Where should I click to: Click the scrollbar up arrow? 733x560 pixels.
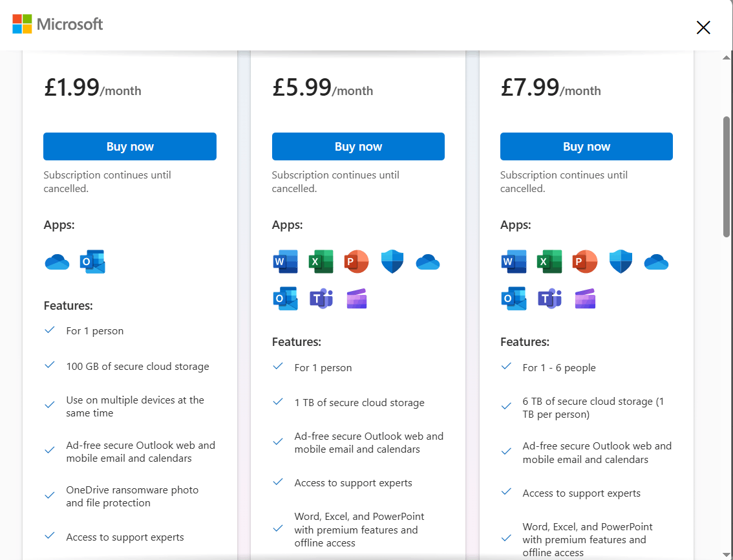point(727,58)
